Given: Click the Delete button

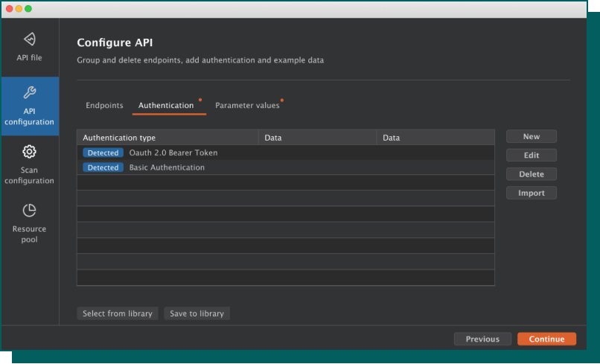Looking at the screenshot, I should pyautogui.click(x=532, y=174).
